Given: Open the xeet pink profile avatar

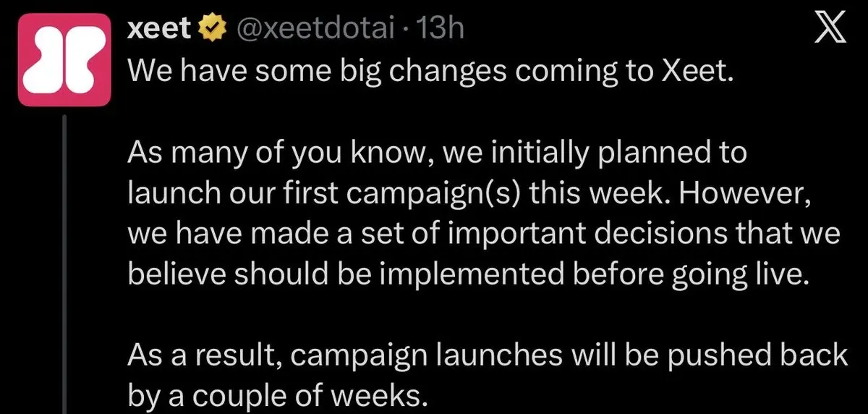Looking at the screenshot, I should pos(64,60).
